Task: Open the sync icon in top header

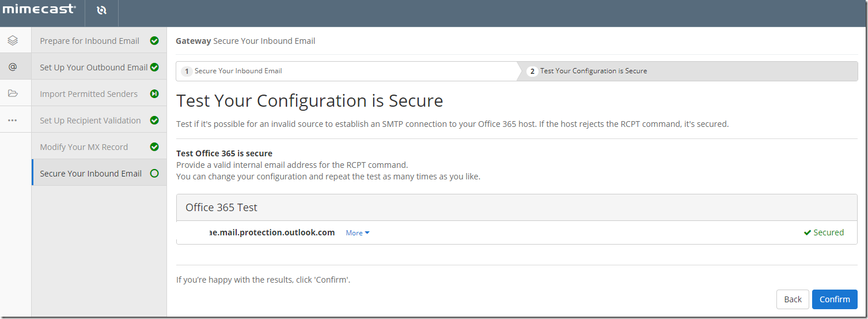Action: (102, 10)
